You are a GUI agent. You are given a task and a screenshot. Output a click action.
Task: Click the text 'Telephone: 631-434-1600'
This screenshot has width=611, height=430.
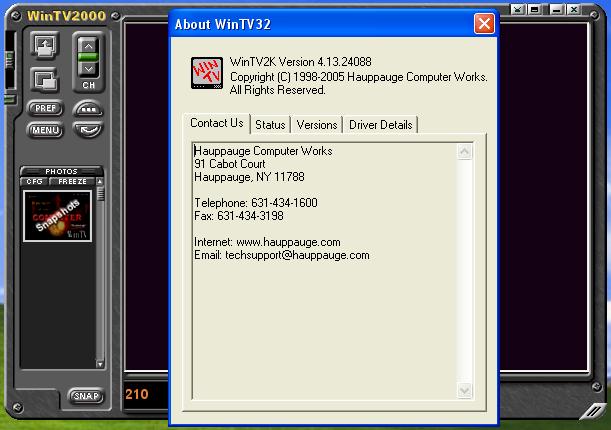(256, 203)
